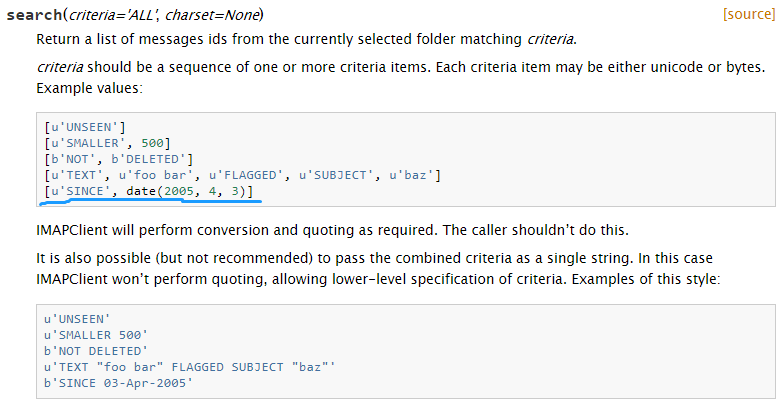This screenshot has height=406, width=782.
Task: Open the [source] link
Action: 749,14
